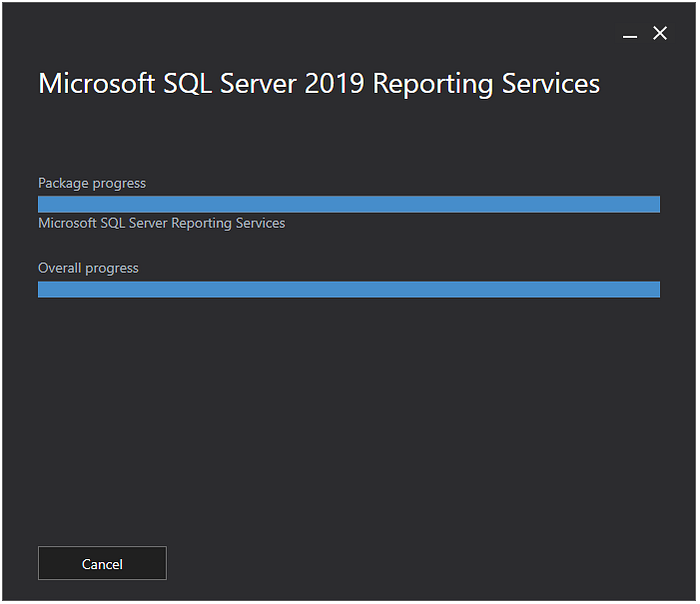Click the Package progress bar
The height and width of the screenshot is (604, 700).
pos(349,204)
